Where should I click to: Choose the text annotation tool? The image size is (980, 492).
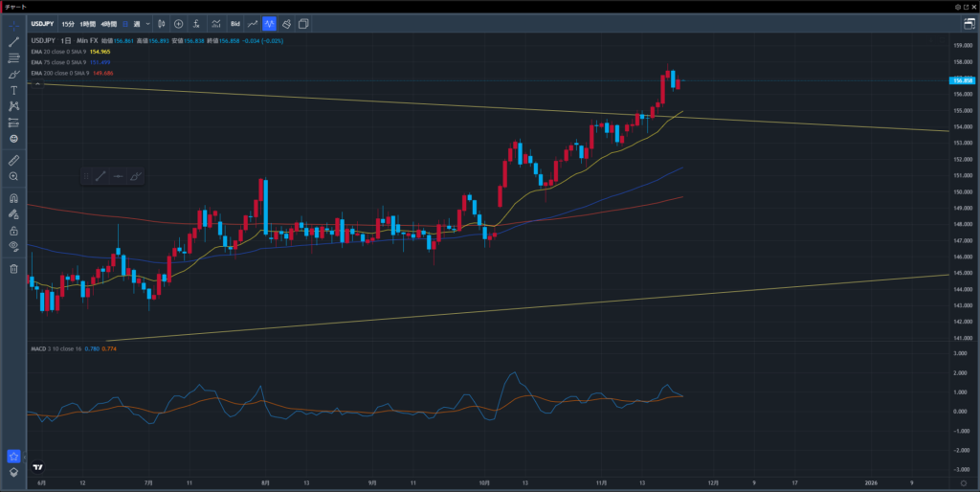(x=13, y=89)
